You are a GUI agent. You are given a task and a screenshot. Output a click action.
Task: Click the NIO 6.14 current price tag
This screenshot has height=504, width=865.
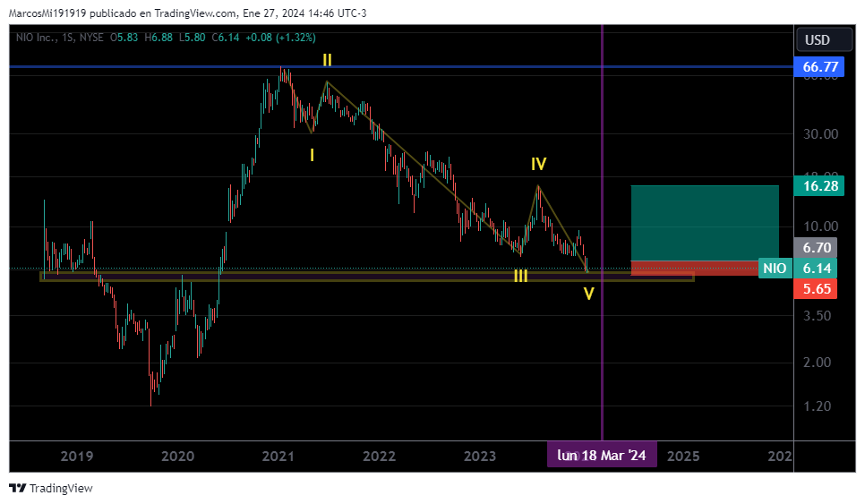click(798, 269)
